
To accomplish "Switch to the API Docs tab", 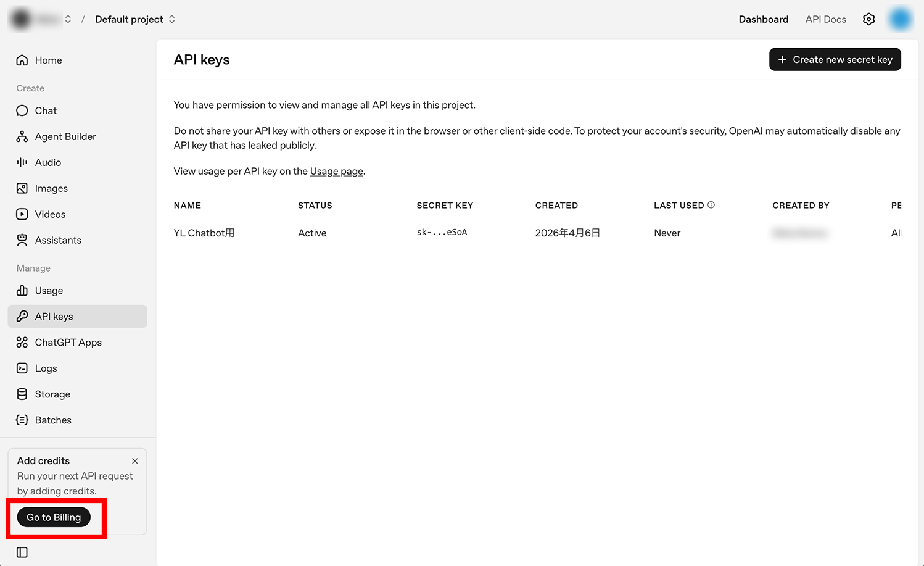I will 825,19.
